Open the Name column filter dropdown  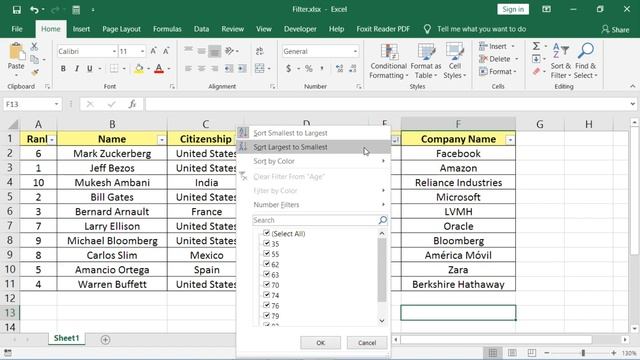pos(162,140)
